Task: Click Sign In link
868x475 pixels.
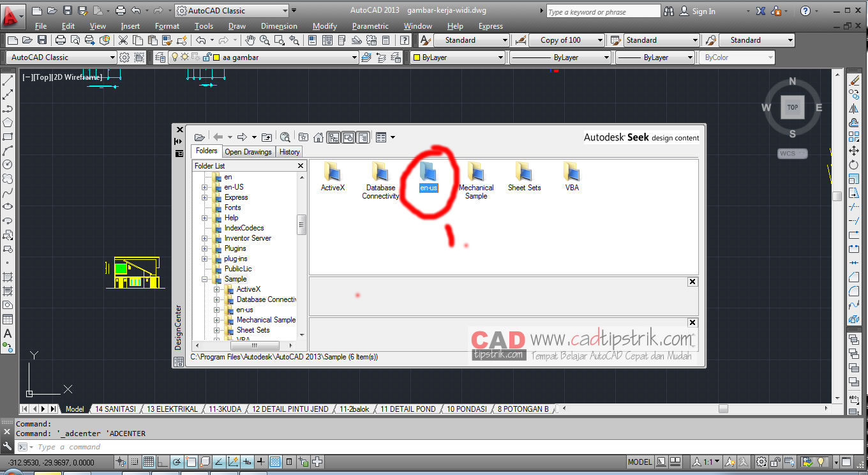Action: [x=703, y=11]
